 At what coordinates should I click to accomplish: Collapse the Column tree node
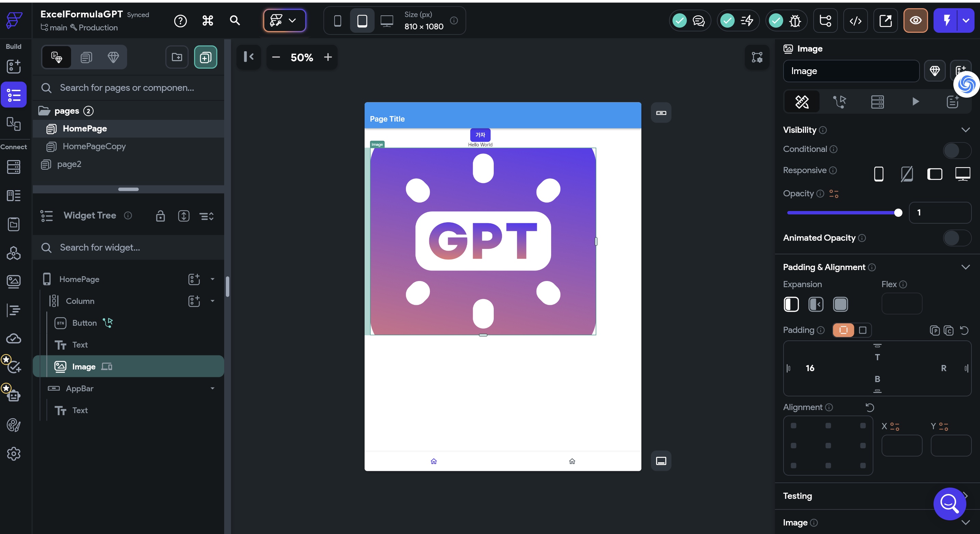point(212,301)
